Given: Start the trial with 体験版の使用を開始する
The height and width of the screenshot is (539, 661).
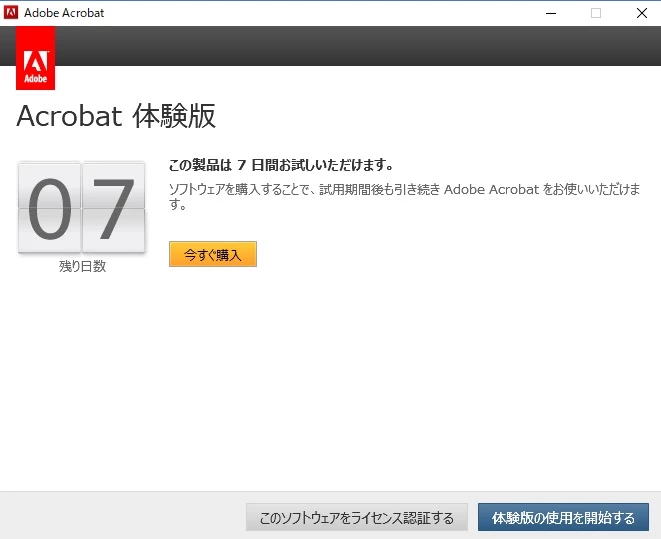Looking at the screenshot, I should (563, 517).
